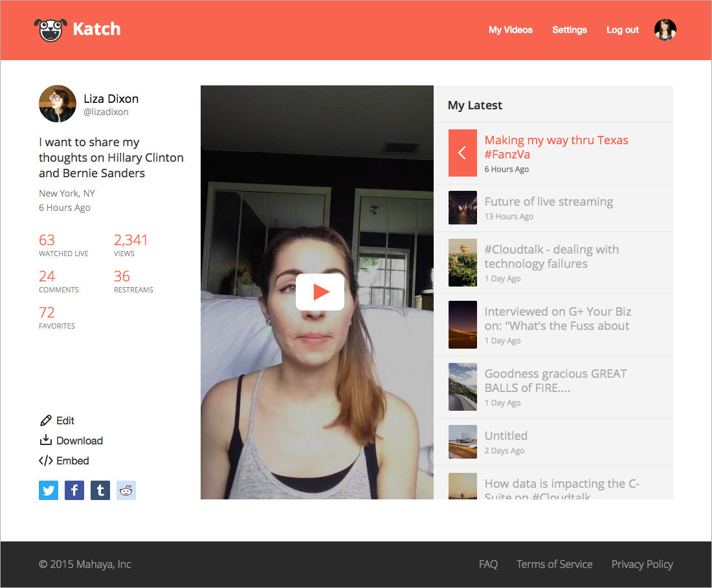Open 'Goodness gracious GREAT BALLS of FIRE'
712x588 pixels.
(555, 380)
